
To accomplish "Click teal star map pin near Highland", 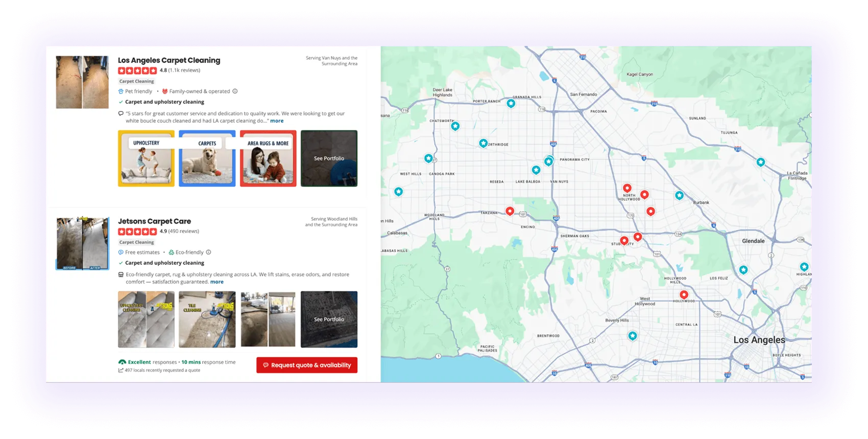I will (804, 267).
